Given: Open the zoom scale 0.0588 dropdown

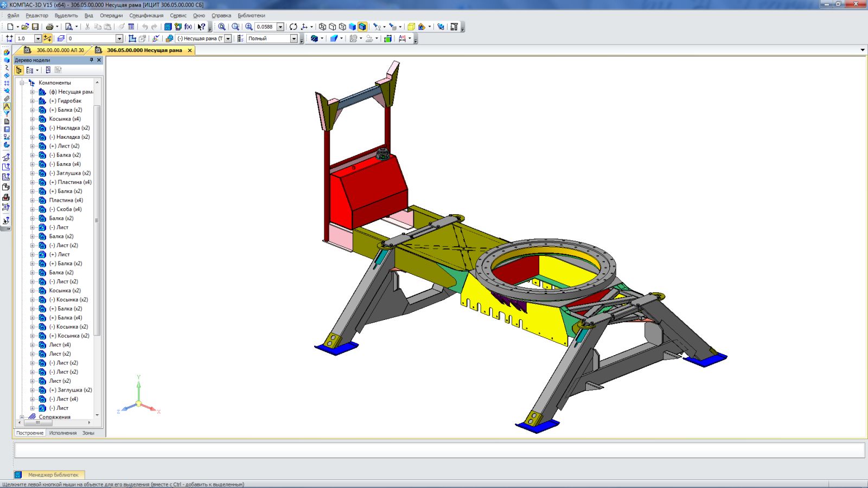Looking at the screenshot, I should point(280,27).
